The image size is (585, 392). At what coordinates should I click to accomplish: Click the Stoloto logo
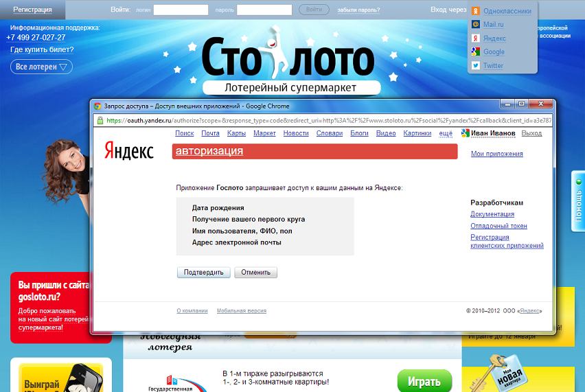coord(288,60)
